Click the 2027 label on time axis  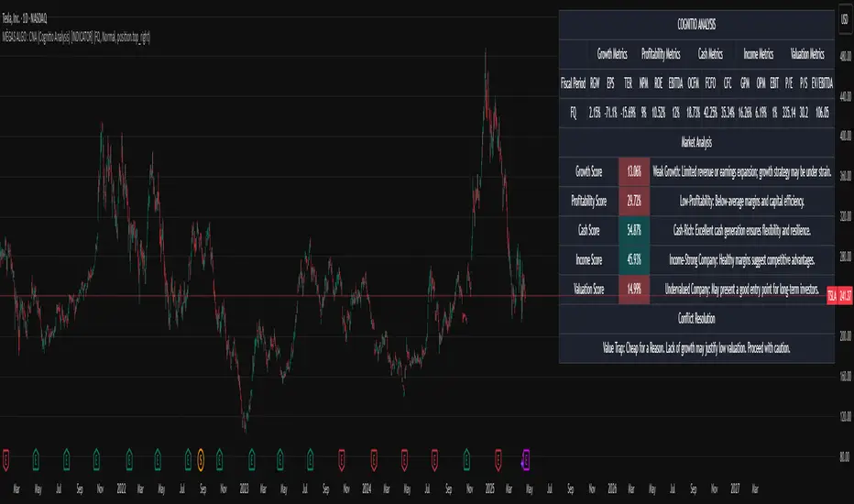(735, 488)
